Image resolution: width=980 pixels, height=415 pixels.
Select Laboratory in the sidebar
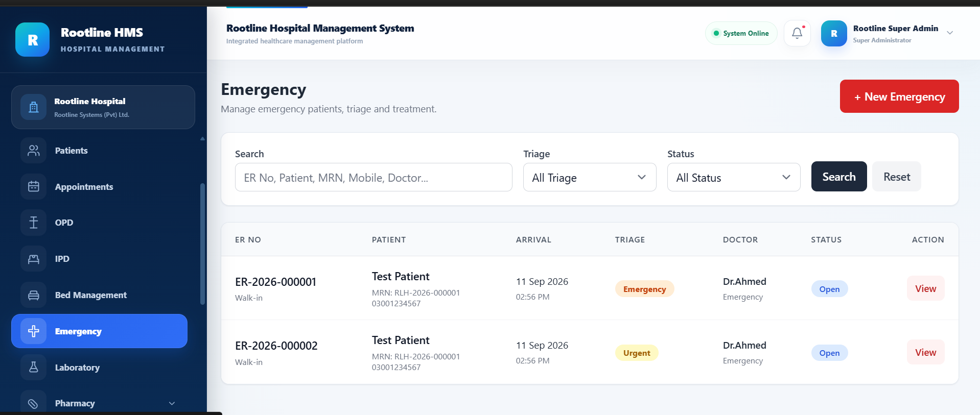click(x=100, y=368)
